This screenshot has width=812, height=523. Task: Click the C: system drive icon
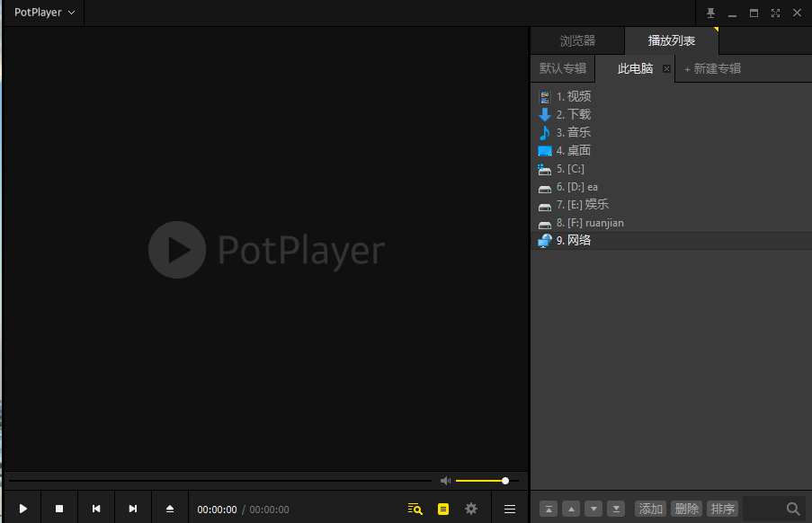544,169
